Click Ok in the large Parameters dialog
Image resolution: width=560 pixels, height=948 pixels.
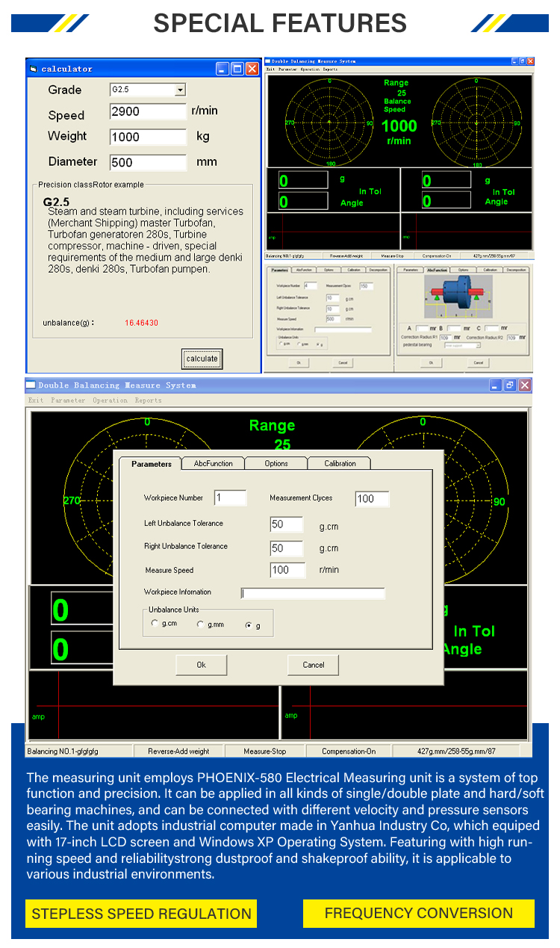201,665
